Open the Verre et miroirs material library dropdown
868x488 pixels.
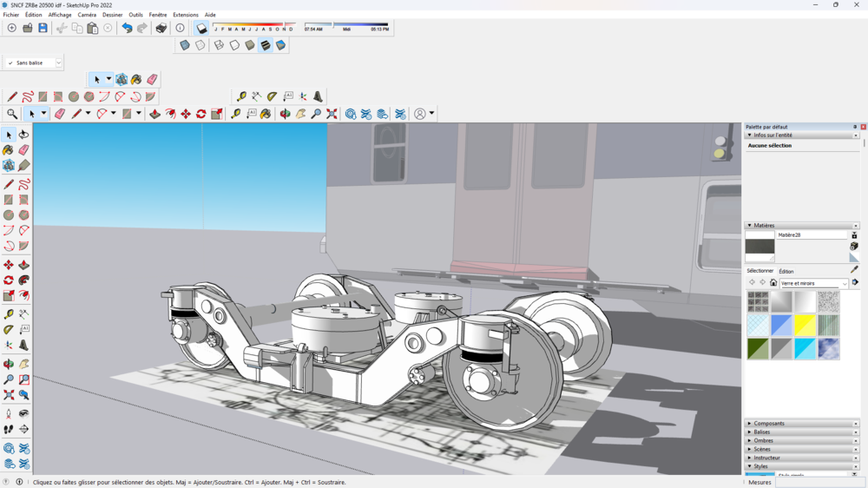845,283
